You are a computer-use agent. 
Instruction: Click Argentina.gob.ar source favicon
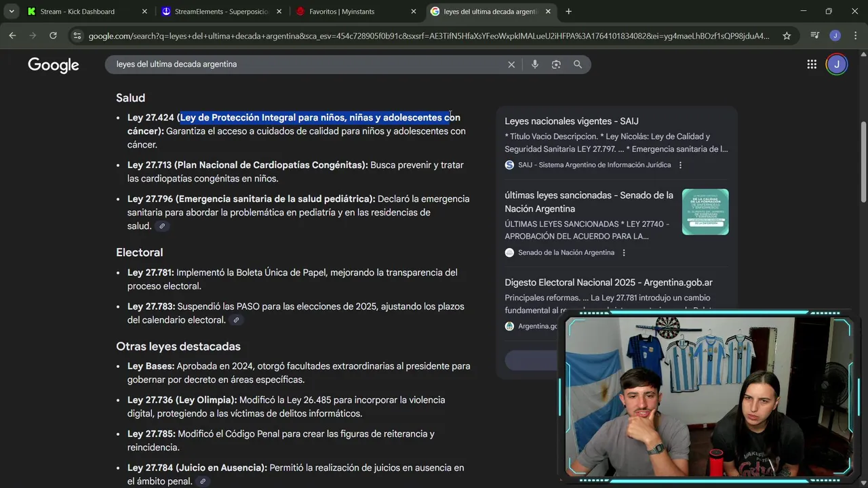509,326
